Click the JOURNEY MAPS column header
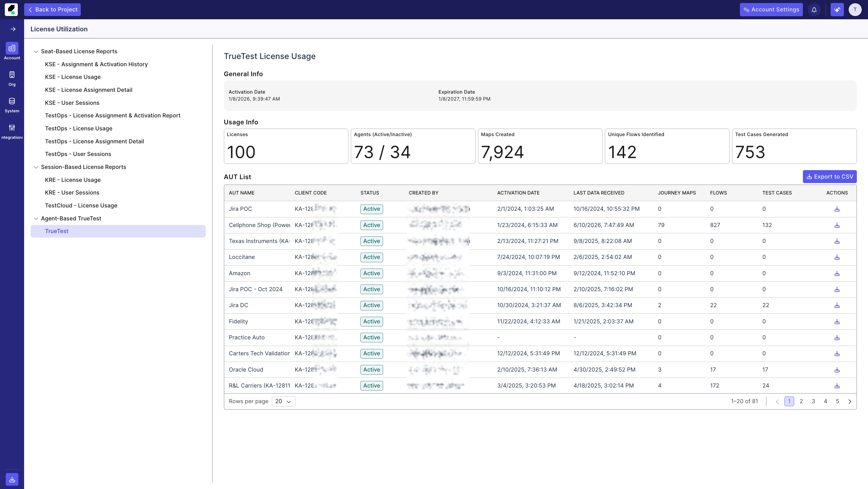The image size is (868, 489). [677, 193]
